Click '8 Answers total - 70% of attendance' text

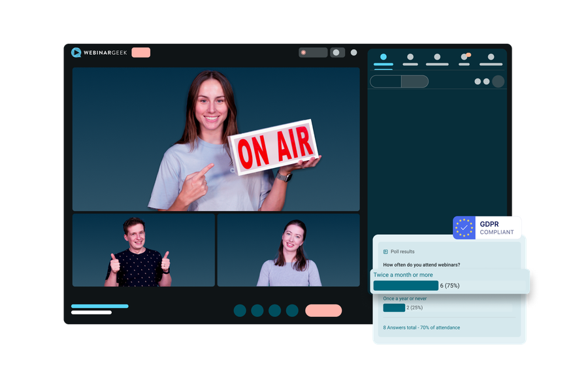[x=421, y=327]
